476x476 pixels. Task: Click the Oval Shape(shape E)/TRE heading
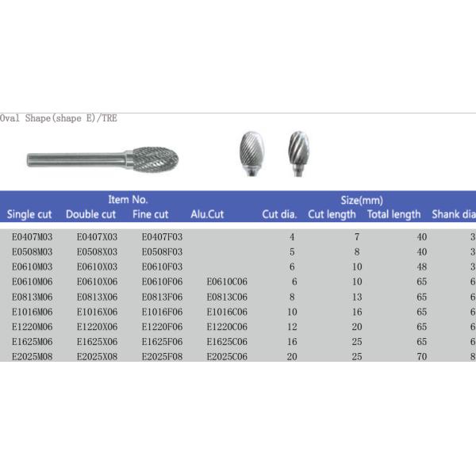point(59,118)
